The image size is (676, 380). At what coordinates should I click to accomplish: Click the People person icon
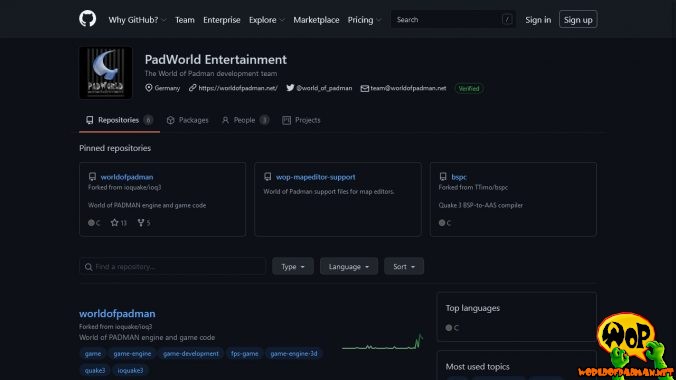coord(225,120)
